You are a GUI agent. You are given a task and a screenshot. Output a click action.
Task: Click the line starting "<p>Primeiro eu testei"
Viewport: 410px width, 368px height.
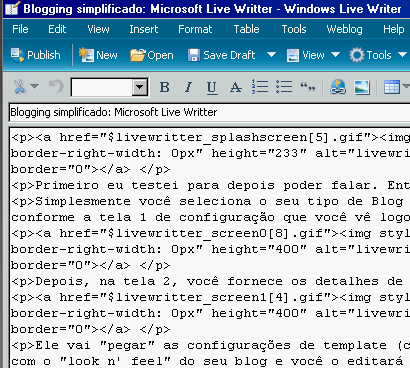210,185
